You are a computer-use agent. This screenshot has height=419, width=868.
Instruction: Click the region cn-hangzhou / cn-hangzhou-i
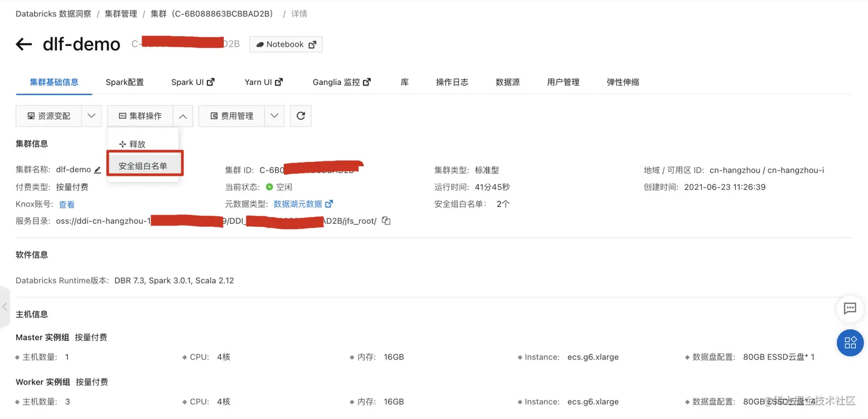[x=767, y=170]
